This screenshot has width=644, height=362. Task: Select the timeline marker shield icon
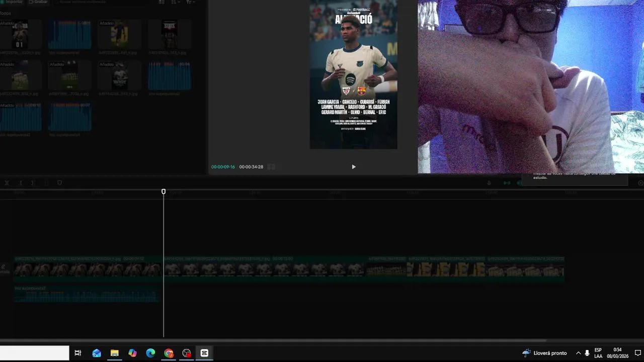coord(59,183)
